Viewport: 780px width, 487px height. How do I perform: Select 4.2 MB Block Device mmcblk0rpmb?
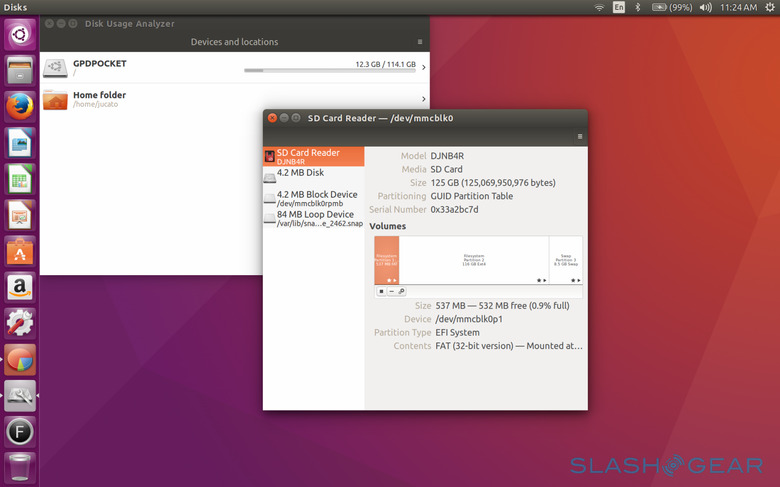point(314,198)
